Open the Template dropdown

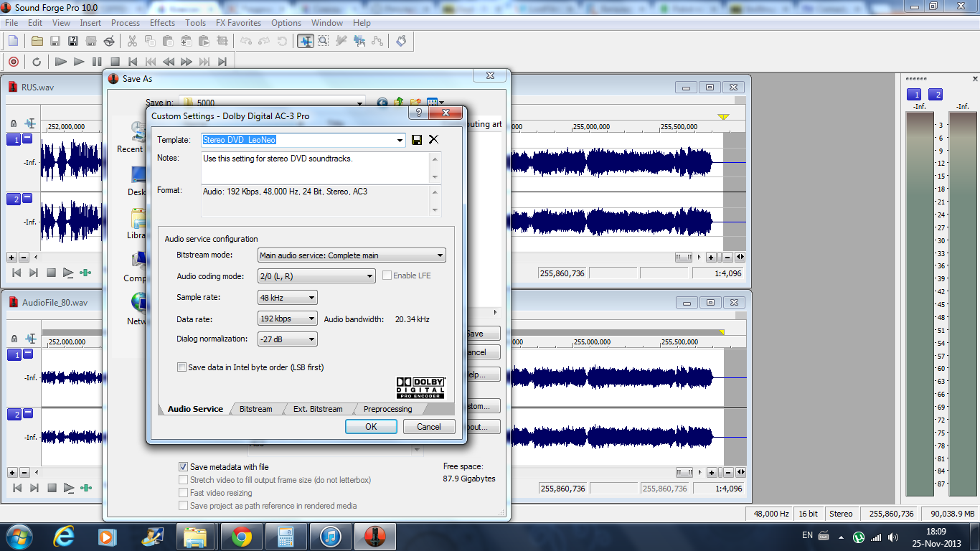400,140
